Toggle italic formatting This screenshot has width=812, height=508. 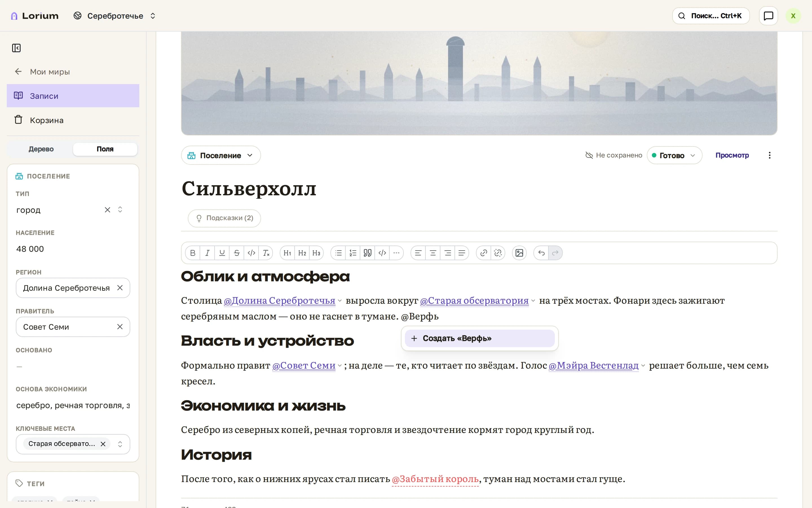207,253
